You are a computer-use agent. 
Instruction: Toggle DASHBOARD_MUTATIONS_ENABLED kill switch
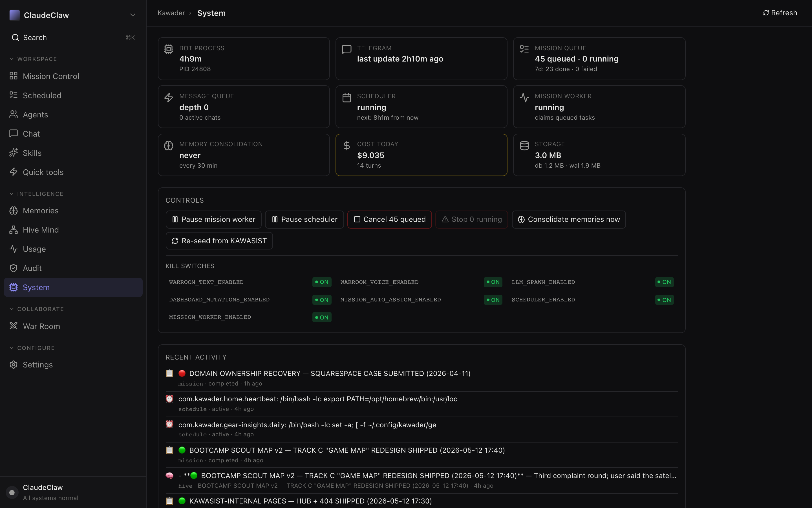coord(322,300)
